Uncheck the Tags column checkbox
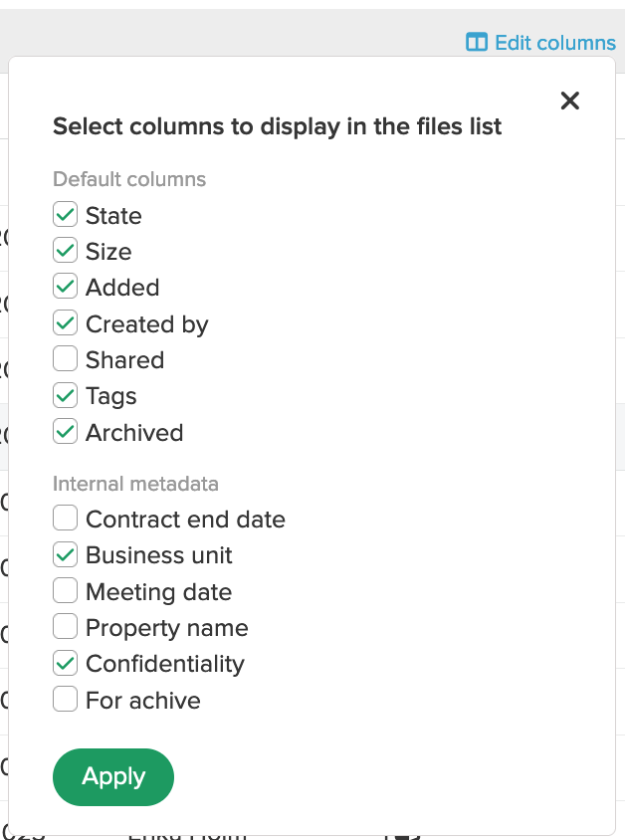 click(65, 395)
